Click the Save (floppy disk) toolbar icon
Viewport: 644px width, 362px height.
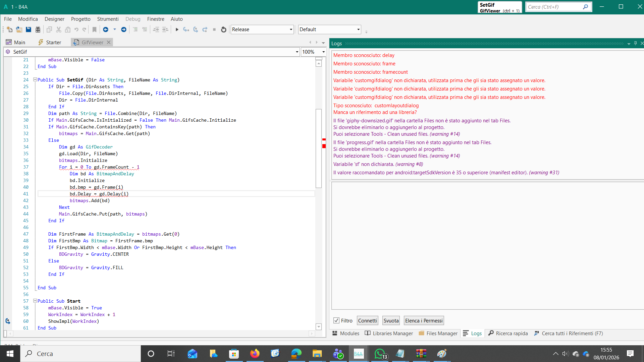pos(29,29)
